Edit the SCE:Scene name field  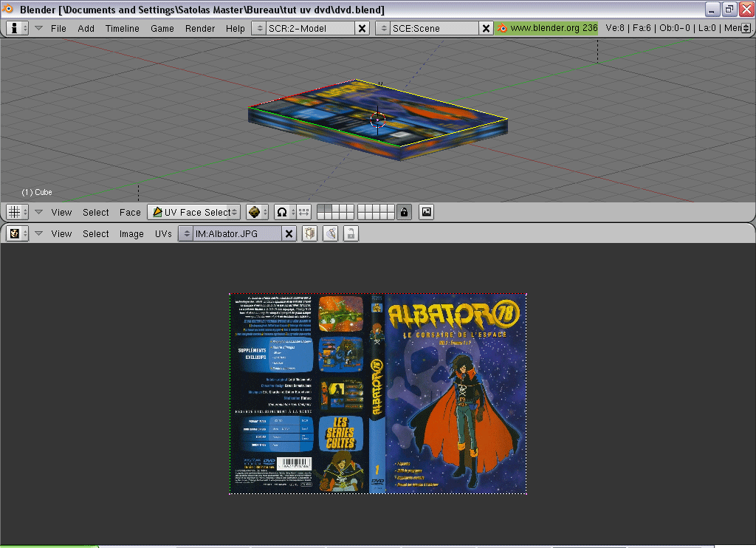click(x=434, y=29)
